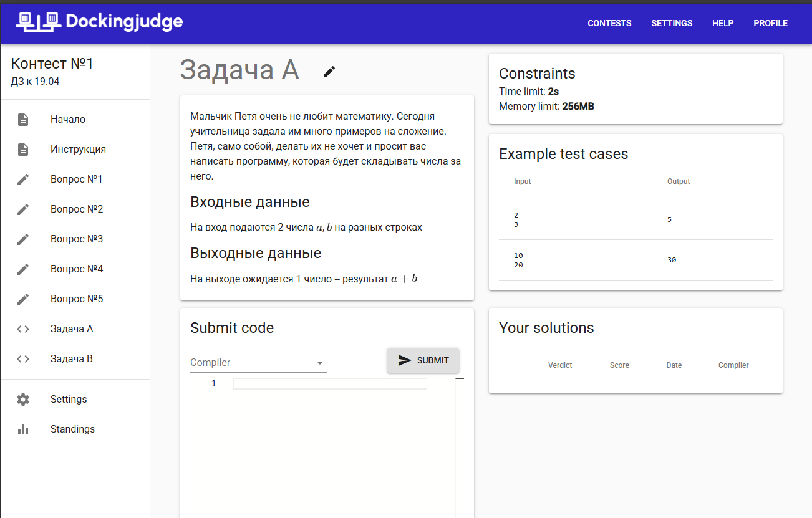Click the Compiler dropdown arrow
The image size is (812, 518).
[320, 363]
